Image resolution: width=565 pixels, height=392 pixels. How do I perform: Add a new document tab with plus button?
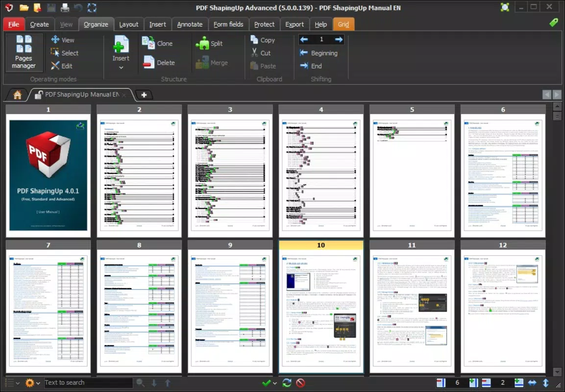click(x=144, y=95)
